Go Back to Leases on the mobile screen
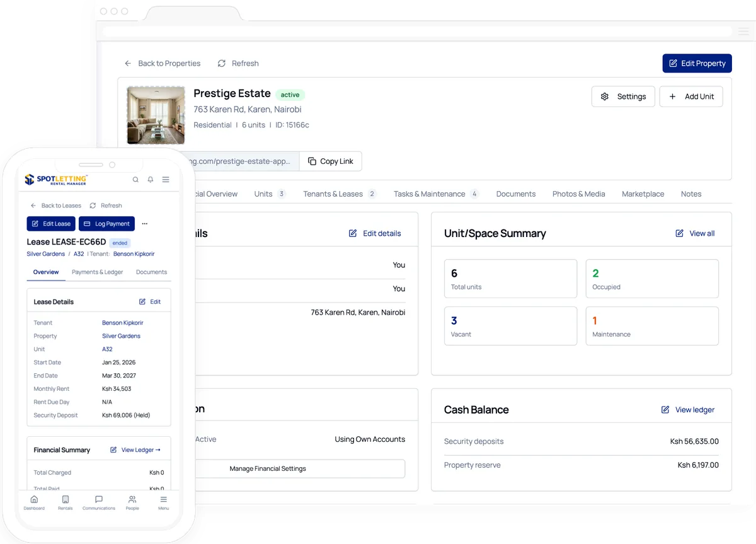756x544 pixels. click(x=55, y=205)
